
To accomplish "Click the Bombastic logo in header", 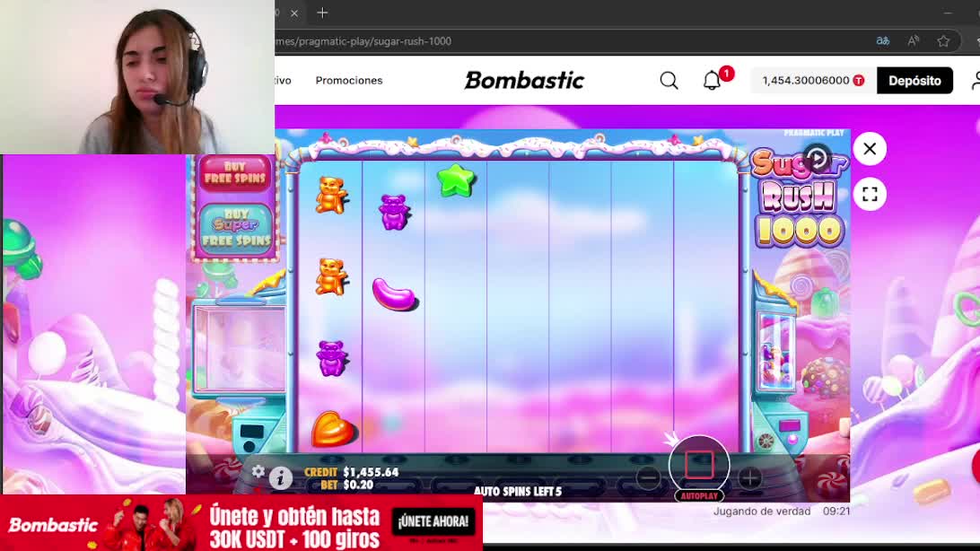I will click(524, 81).
